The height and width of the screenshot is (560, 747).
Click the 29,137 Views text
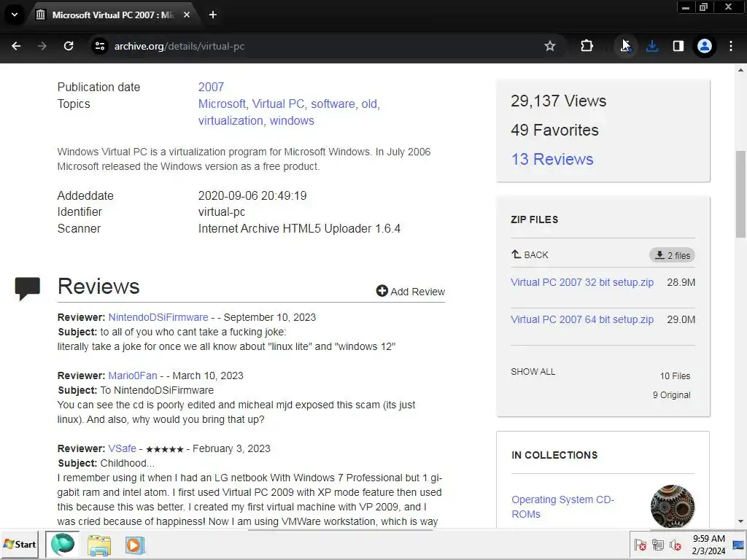point(558,101)
